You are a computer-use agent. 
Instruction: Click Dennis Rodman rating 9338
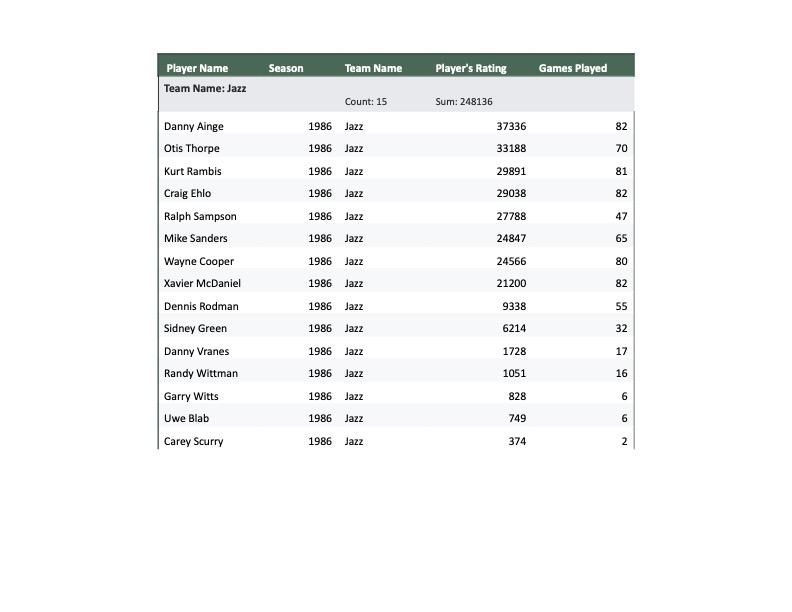pyautogui.click(x=512, y=306)
